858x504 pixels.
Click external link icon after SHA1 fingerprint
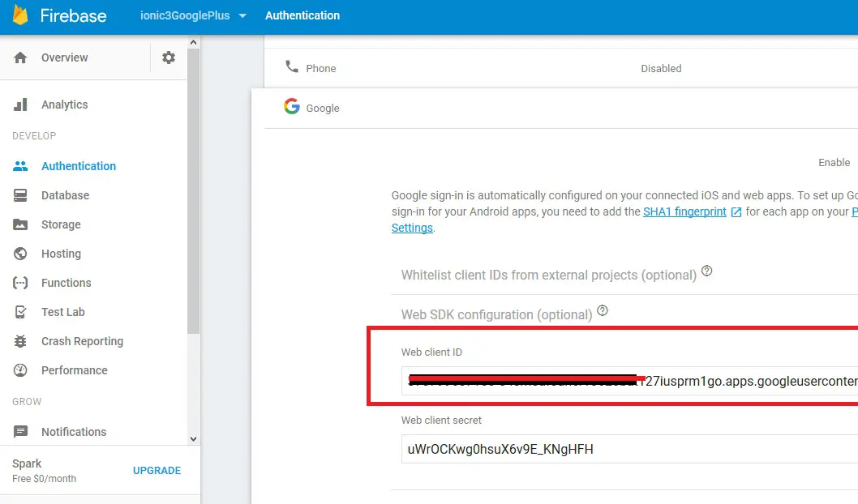736,212
